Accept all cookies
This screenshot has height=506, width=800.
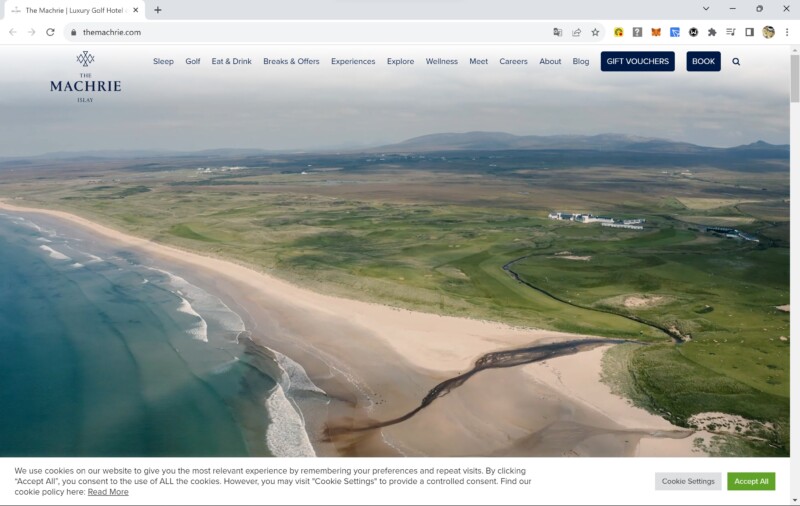pyautogui.click(x=751, y=481)
